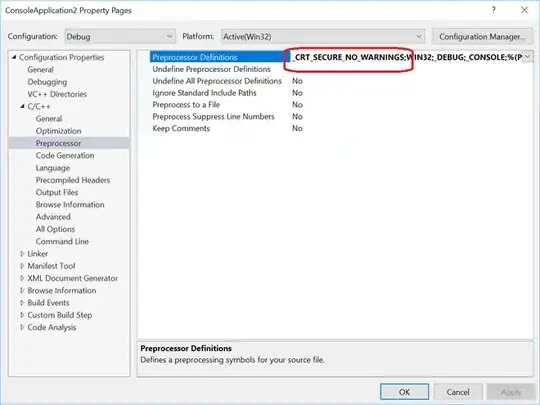The image size is (540, 405).
Task: Select the VC++ Directories page
Action: (57, 94)
